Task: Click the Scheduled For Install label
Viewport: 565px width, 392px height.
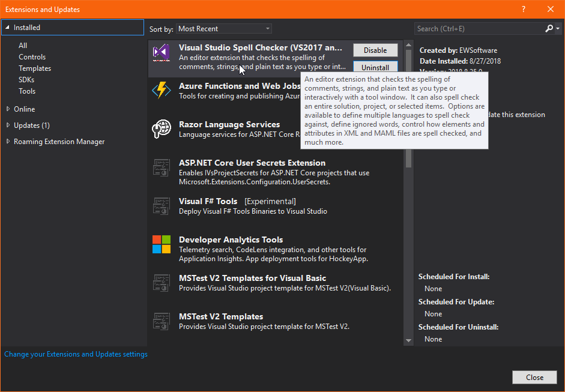Action: [454, 277]
